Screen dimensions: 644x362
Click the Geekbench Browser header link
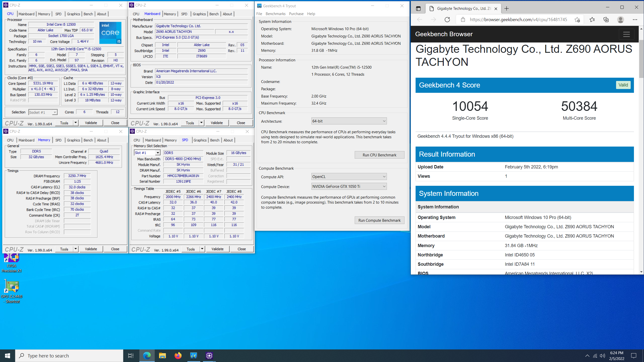tap(444, 34)
